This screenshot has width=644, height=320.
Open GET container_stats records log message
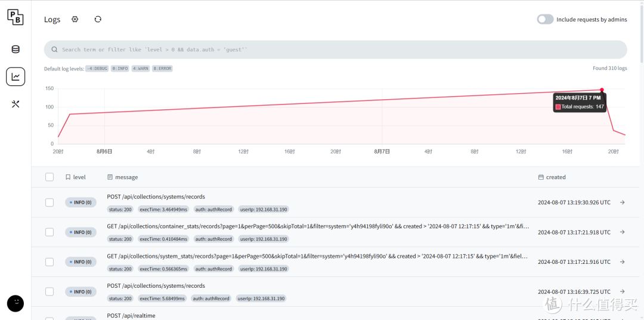(x=318, y=226)
